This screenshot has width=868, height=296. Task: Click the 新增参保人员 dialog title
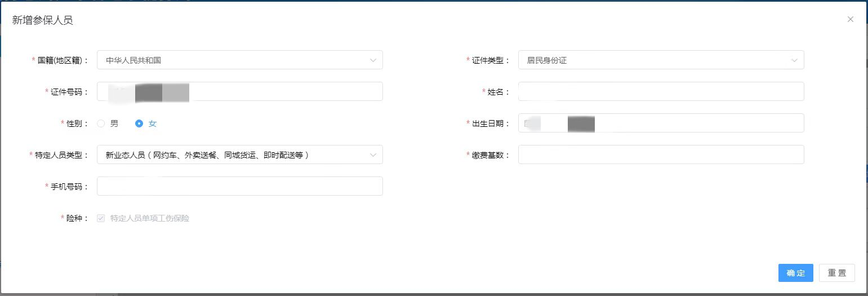[x=42, y=21]
